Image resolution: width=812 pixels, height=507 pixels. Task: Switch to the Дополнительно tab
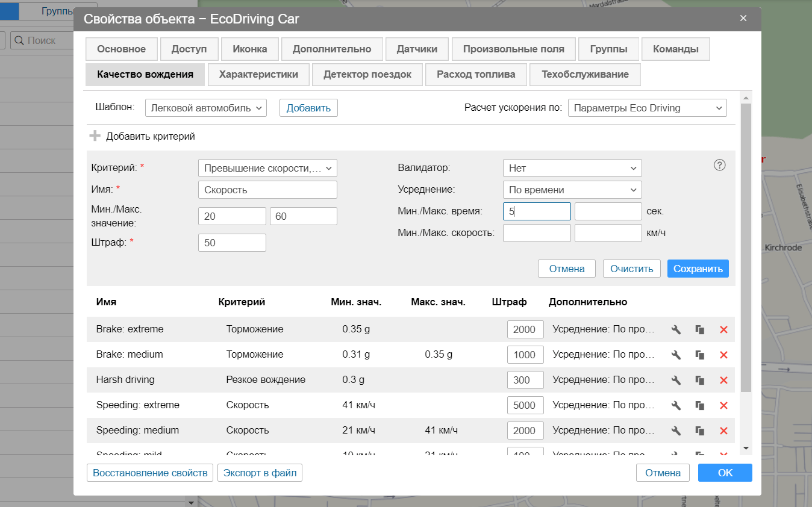pos(332,49)
